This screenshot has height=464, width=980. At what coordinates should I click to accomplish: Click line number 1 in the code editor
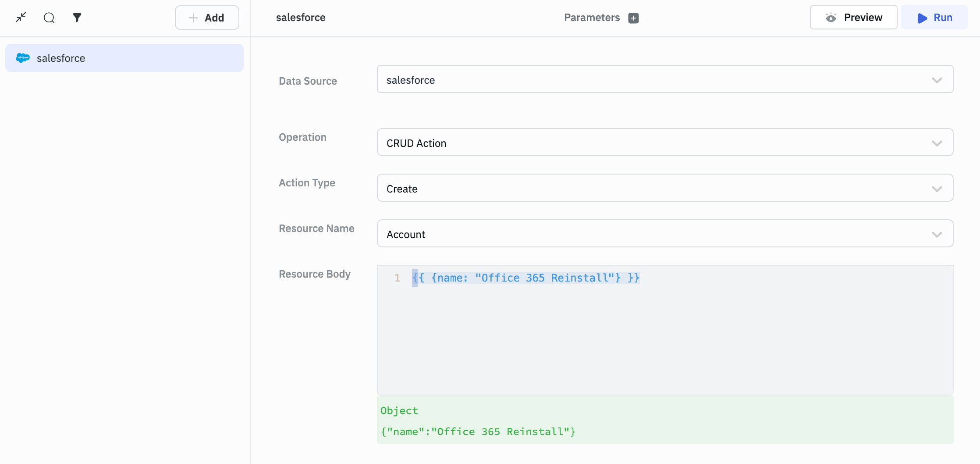(397, 278)
